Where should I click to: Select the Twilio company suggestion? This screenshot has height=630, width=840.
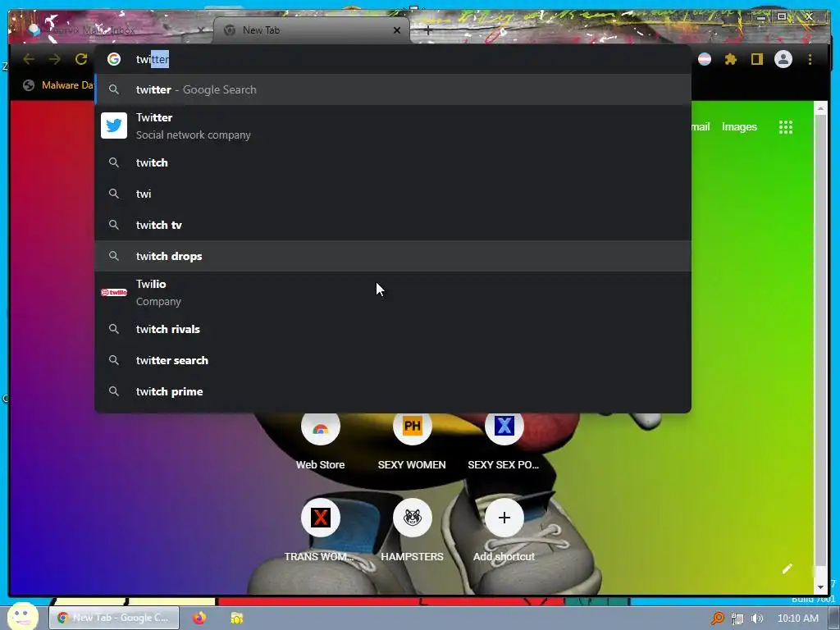click(393, 293)
